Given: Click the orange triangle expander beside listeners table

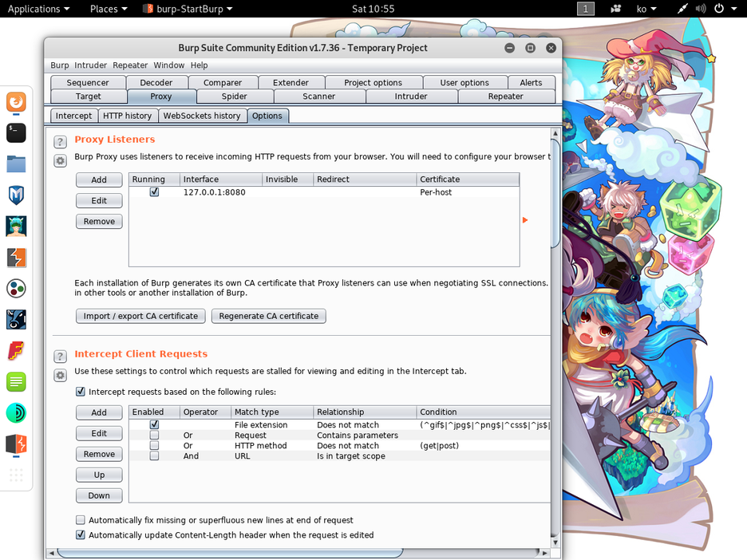Looking at the screenshot, I should [525, 220].
